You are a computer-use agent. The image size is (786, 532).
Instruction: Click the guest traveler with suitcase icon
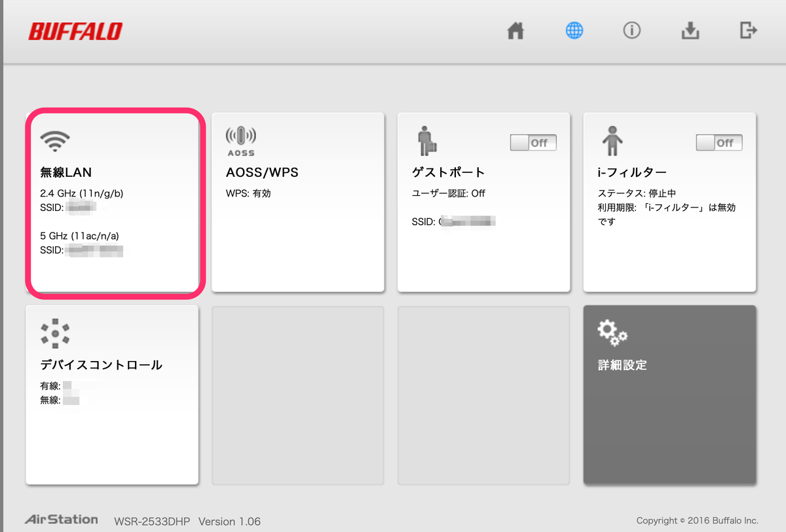[427, 140]
